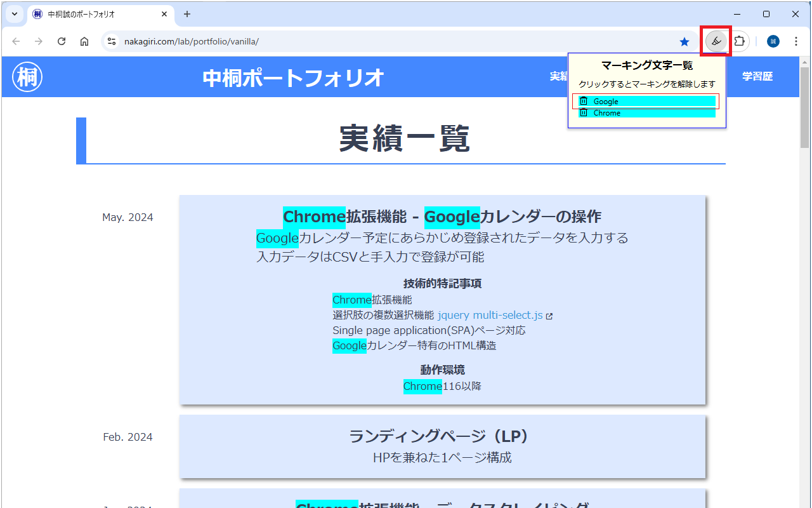Click the page vertical scrollbar thumb
Image resolution: width=812 pixels, height=508 pixels.
coord(805,108)
